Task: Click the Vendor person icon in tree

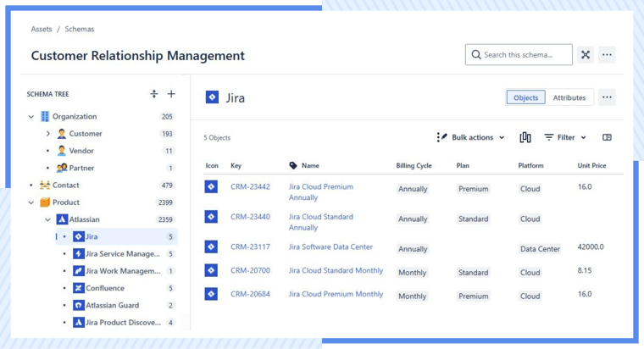Action: [x=62, y=151]
